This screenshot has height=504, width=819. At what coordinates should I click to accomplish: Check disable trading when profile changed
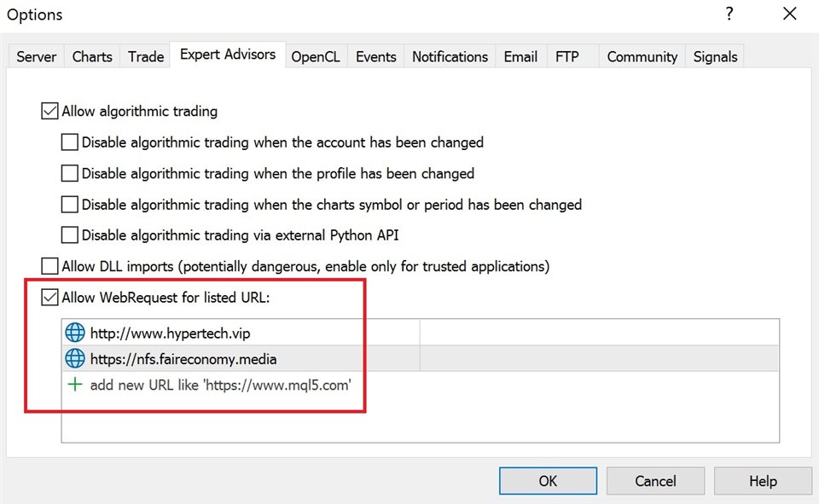point(70,173)
